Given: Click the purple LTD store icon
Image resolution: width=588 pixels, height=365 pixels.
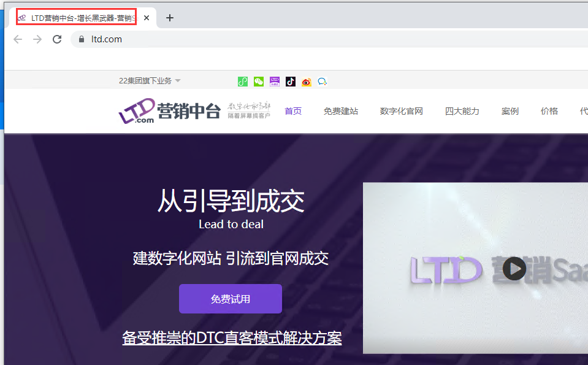Looking at the screenshot, I should pos(275,82).
